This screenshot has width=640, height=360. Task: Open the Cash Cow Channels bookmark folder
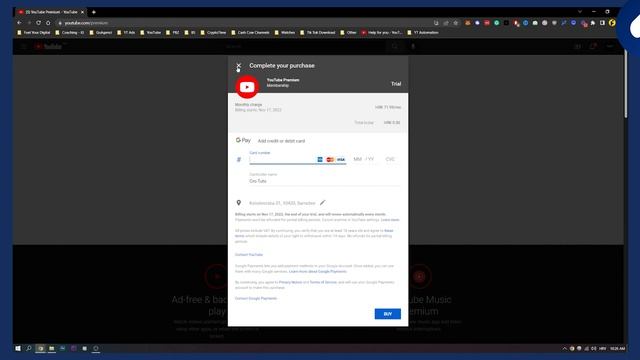[x=250, y=32]
